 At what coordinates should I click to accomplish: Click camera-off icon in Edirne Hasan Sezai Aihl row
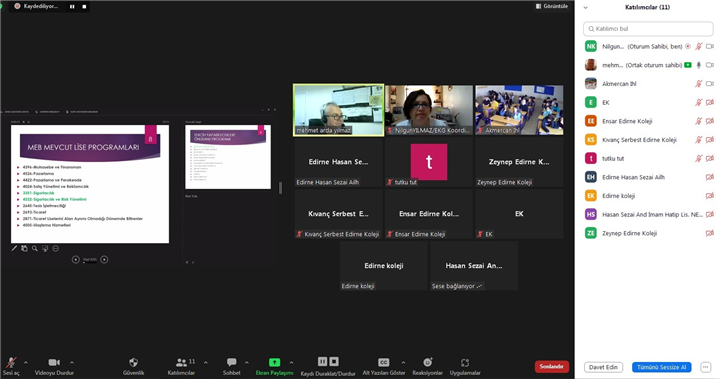tap(709, 177)
